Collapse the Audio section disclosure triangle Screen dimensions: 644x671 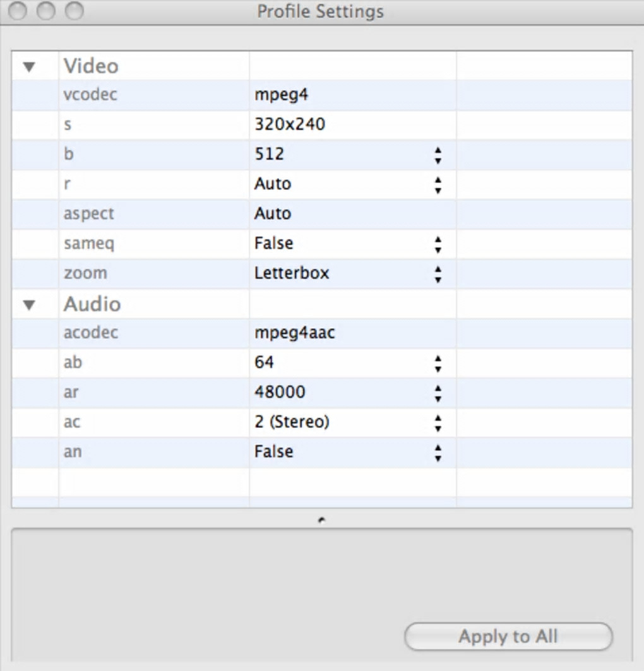tap(29, 305)
